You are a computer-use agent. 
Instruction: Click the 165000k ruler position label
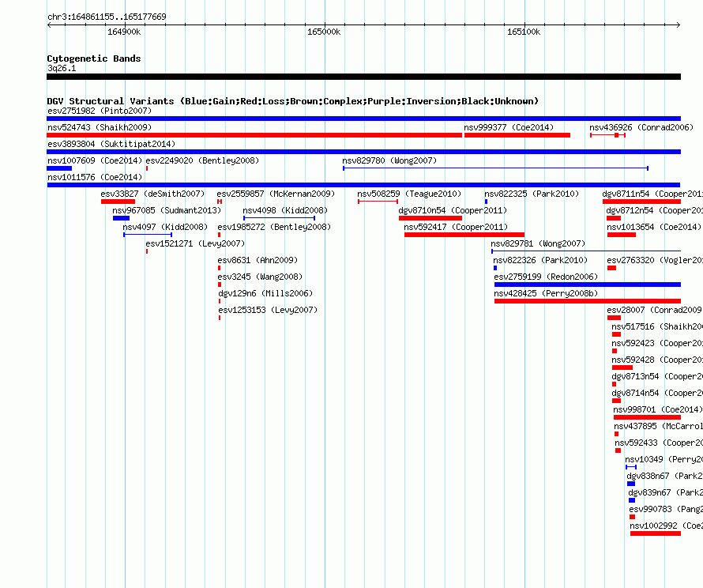coord(324,32)
